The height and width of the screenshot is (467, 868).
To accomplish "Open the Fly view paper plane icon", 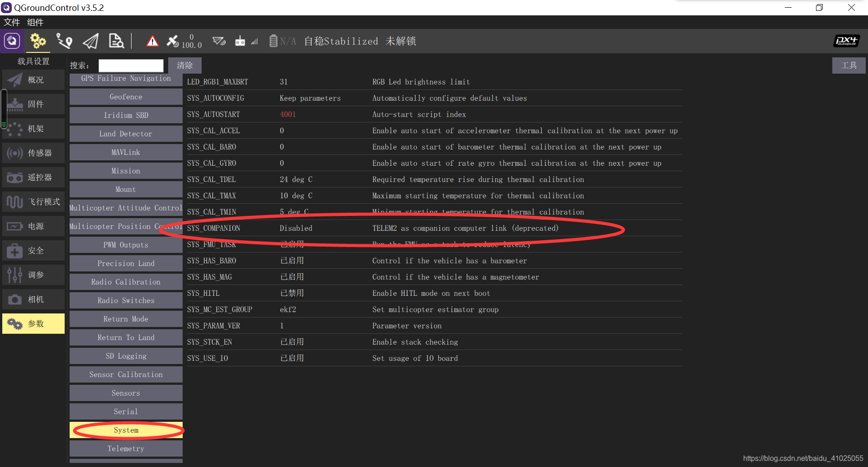I will [90, 41].
